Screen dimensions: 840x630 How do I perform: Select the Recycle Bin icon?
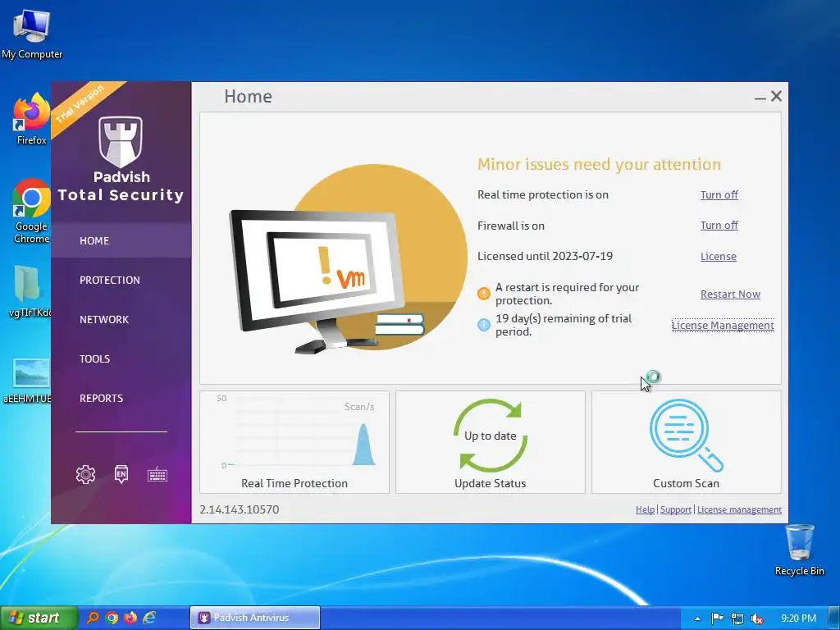(799, 550)
